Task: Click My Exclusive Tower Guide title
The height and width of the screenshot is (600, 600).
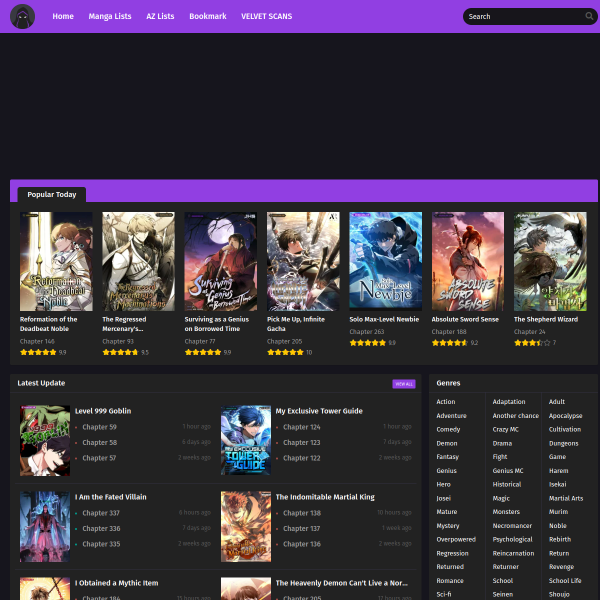Action: [x=319, y=411]
